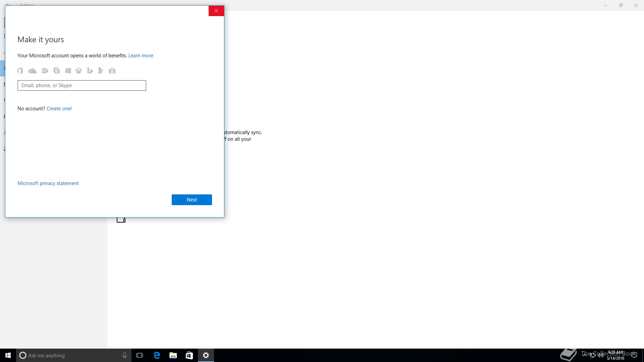Click the Cortana Ask me anything box
Screen dimensions: 644x362
(x=73, y=355)
